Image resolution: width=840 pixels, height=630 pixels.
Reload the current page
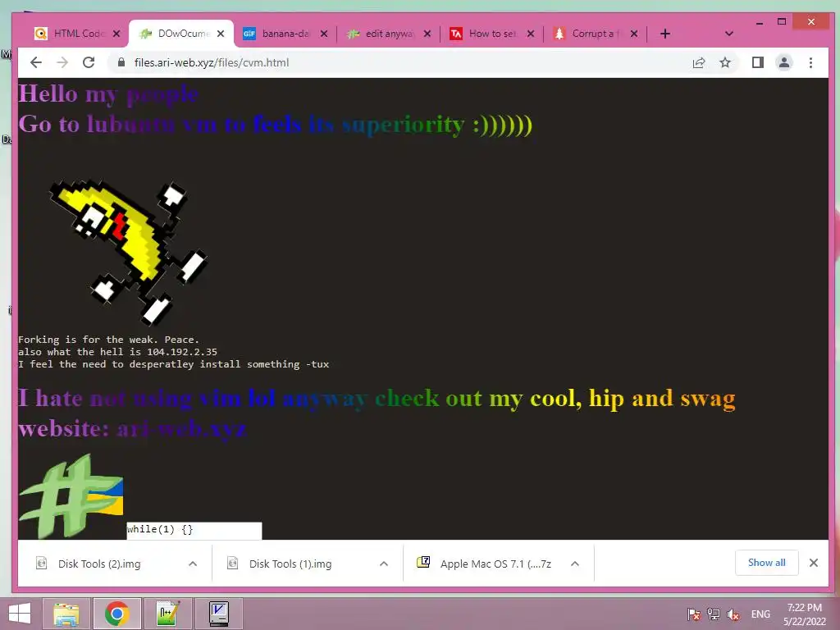tap(89, 62)
